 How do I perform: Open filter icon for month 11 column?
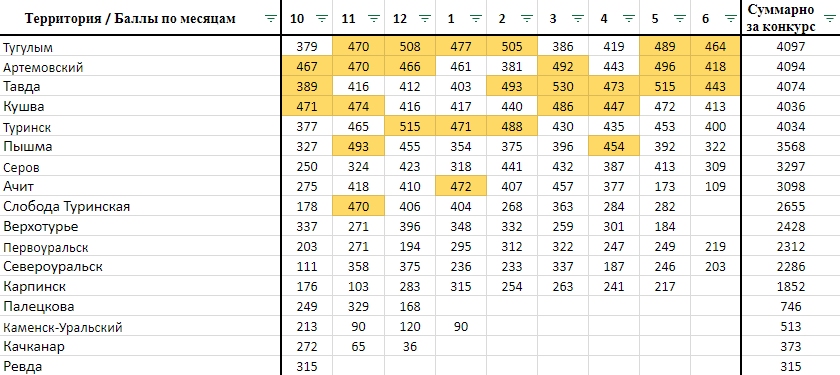pos(373,18)
